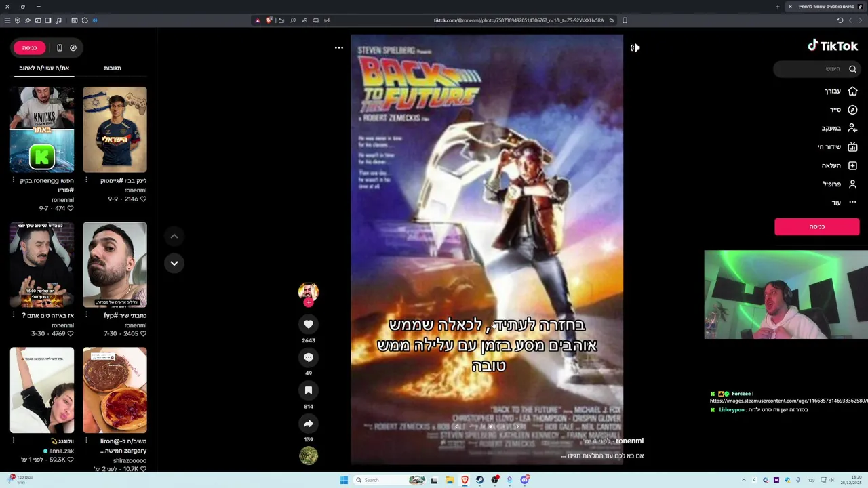Open the gaming chair man video thumbnail
Viewport: 868px width, 488px height.
(x=42, y=264)
